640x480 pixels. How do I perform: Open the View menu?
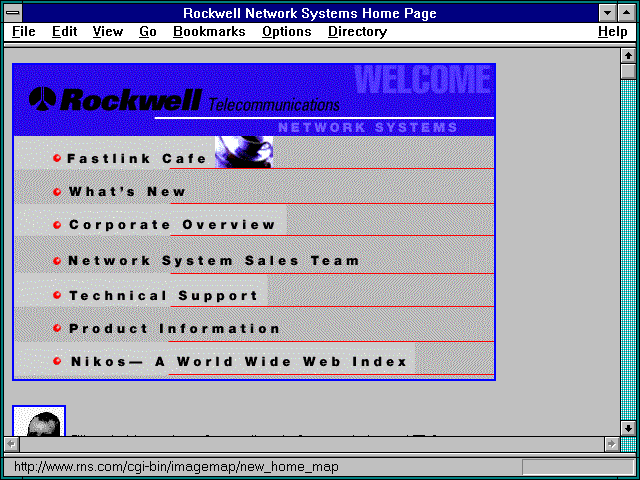tap(108, 32)
